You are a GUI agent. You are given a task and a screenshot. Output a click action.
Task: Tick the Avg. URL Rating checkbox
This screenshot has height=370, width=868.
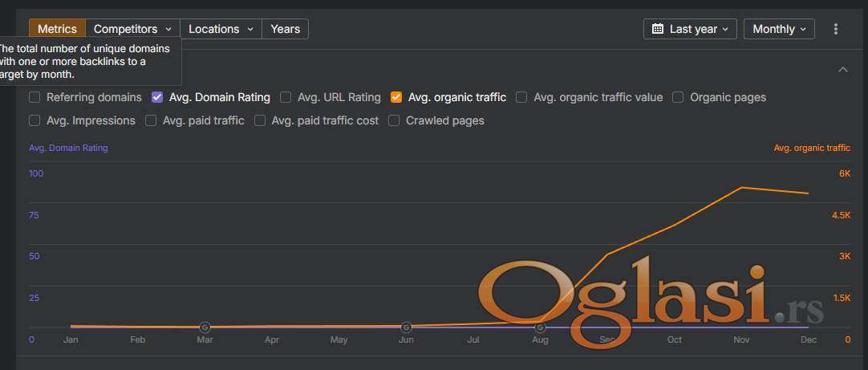286,97
